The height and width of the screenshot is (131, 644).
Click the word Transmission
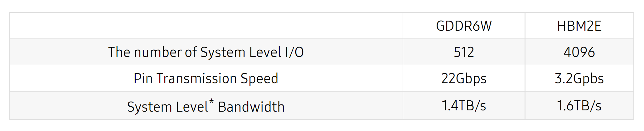[197, 78]
